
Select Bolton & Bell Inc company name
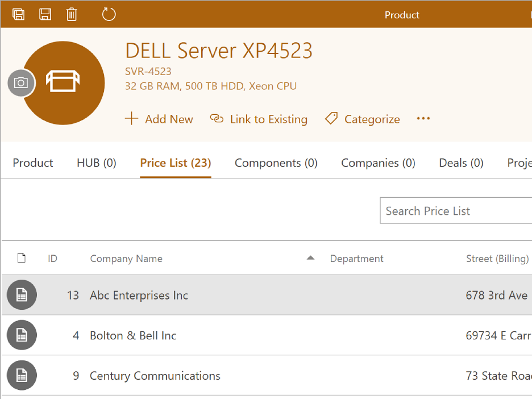coord(133,335)
